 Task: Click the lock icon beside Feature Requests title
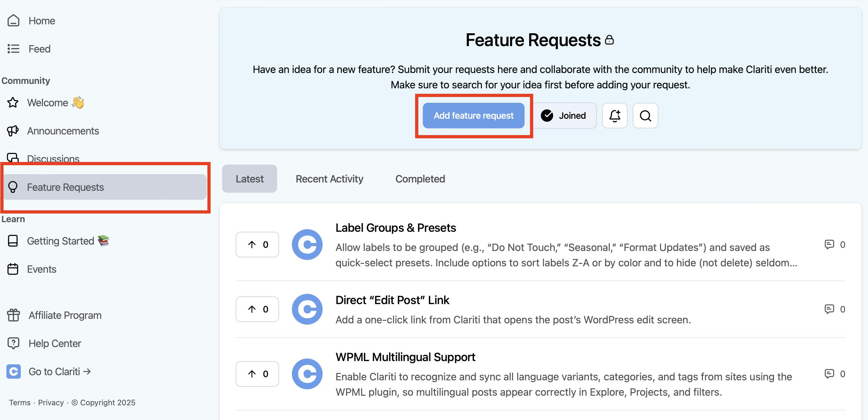click(x=610, y=39)
